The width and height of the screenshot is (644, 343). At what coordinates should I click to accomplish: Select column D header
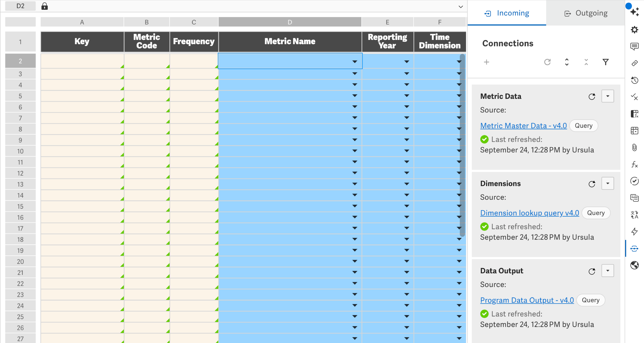pos(290,22)
